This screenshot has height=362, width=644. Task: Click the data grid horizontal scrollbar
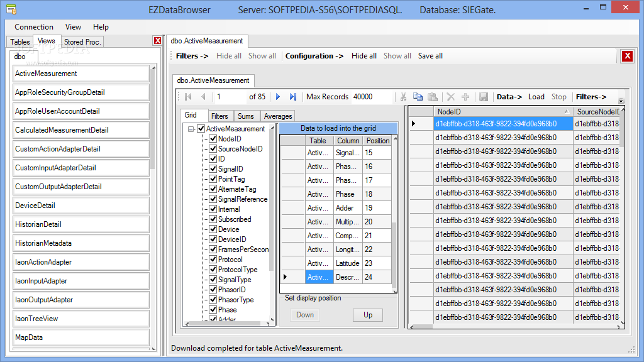[423, 327]
